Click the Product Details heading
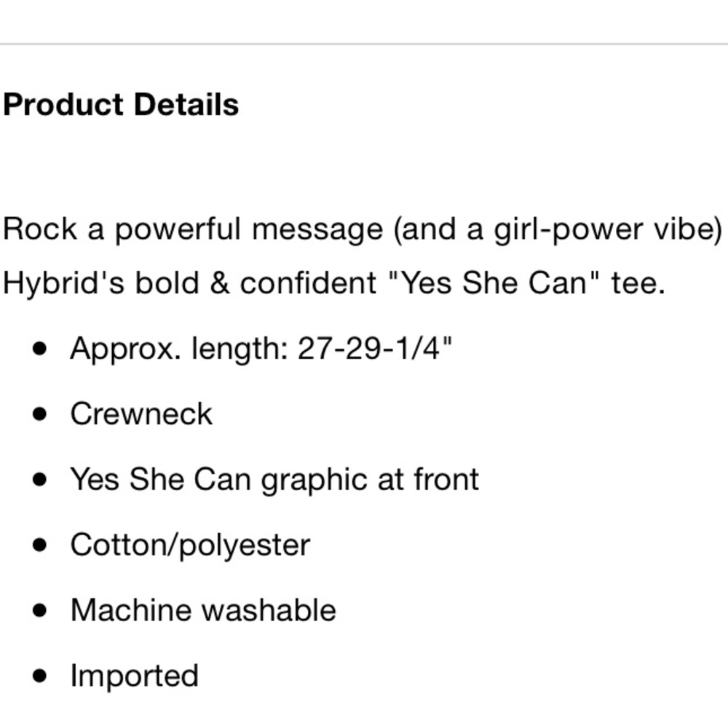This screenshot has width=728, height=728. coord(121,104)
